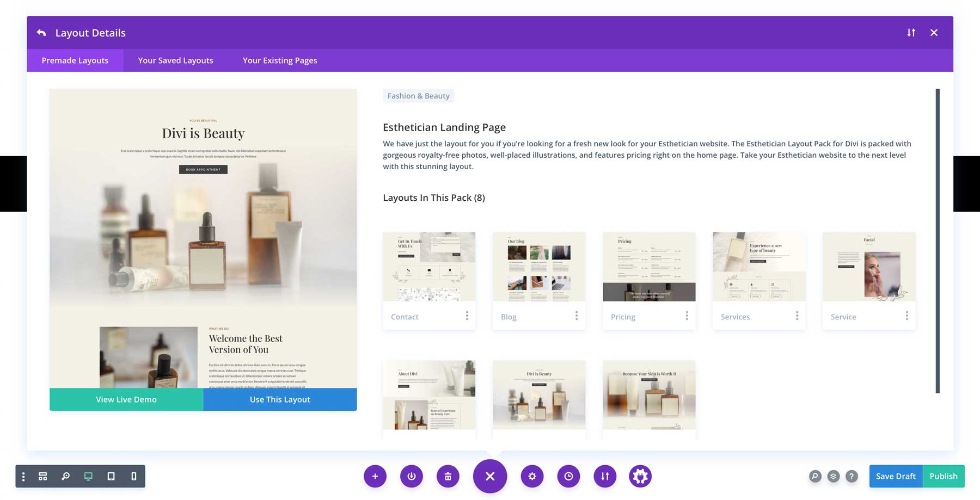Image resolution: width=980 pixels, height=500 pixels.
Task: Open portability options with the arrows icon
Action: [604, 476]
